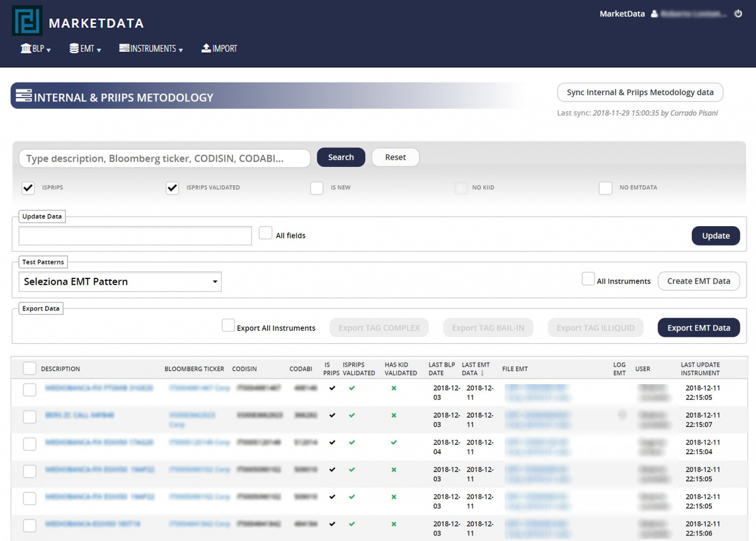Click the CODABI column header
The width and height of the screenshot is (756, 541).
301,369
